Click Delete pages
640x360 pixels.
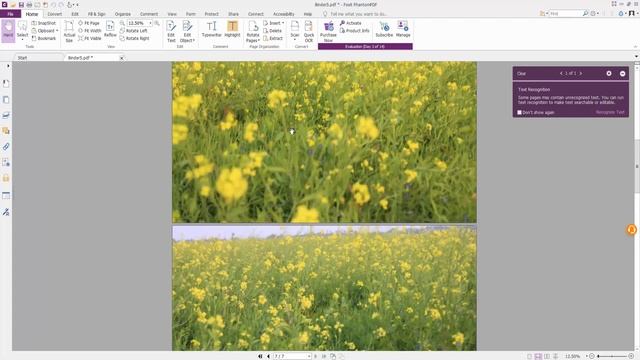click(x=272, y=31)
